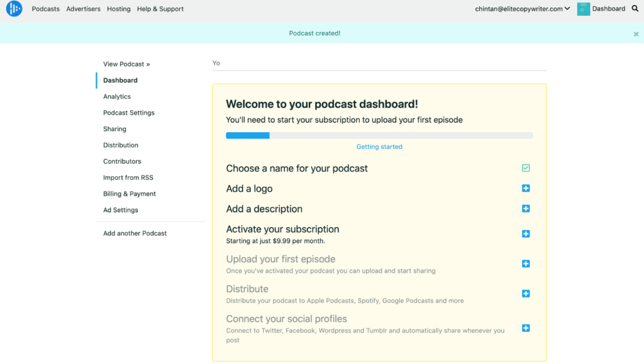Click the teal Dashboard icon next to account
This screenshot has width=644, height=364.
coord(584,9)
